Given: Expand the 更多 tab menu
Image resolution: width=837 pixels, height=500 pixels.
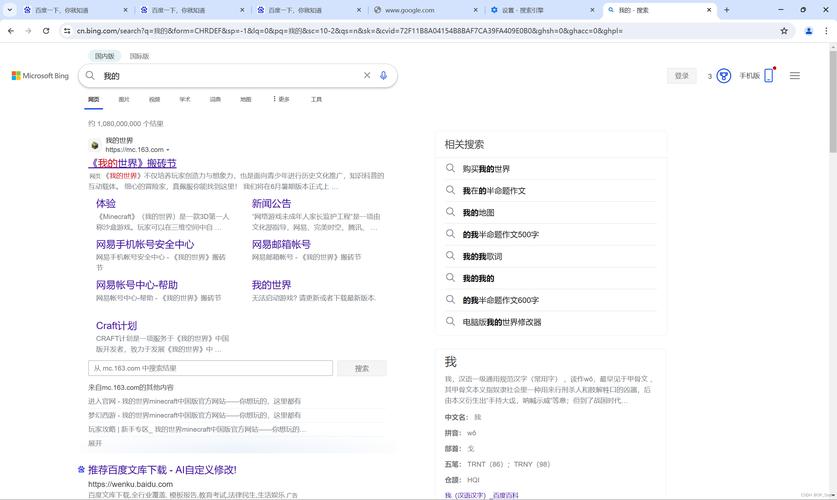Looking at the screenshot, I should coord(281,99).
